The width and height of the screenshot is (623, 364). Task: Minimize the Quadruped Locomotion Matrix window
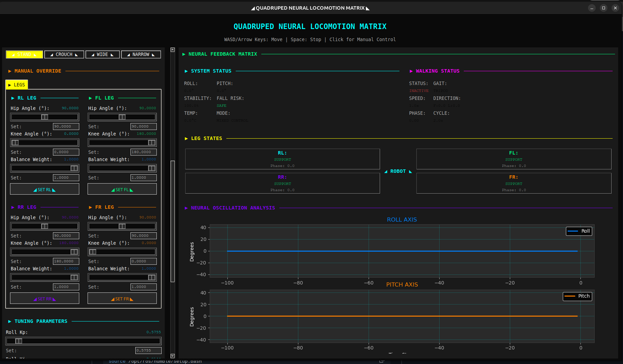(x=592, y=8)
